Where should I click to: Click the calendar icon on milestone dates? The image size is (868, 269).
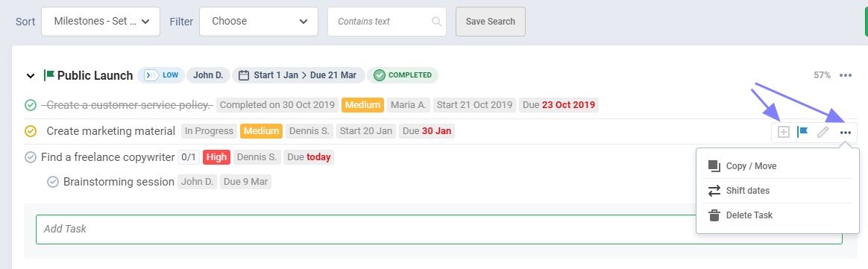click(244, 75)
